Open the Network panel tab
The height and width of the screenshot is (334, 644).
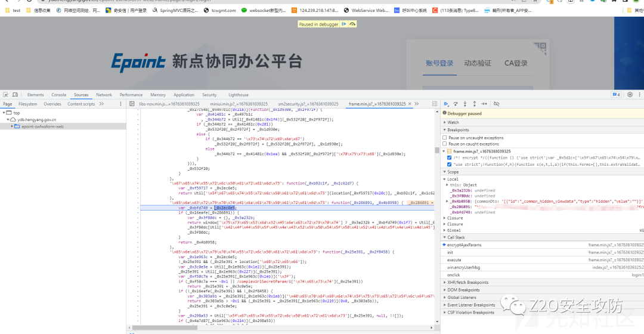point(104,94)
